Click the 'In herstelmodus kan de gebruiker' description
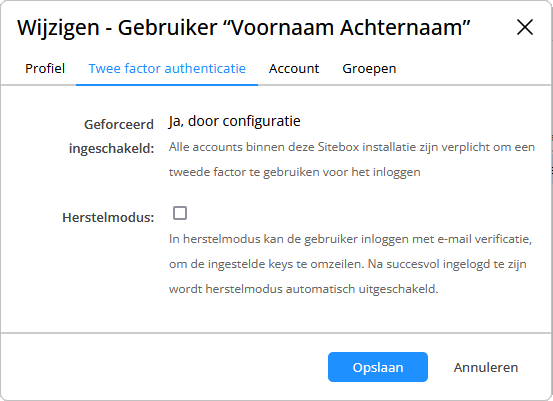The height and width of the screenshot is (401, 553). pos(350,264)
